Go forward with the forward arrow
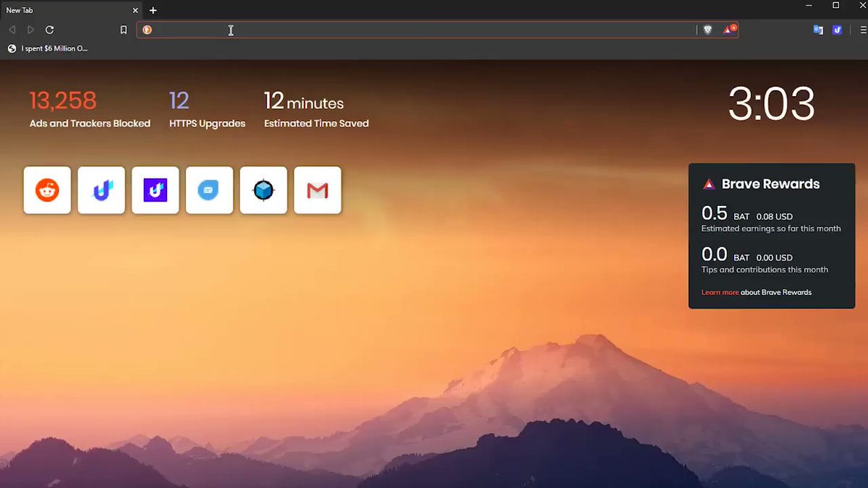 (x=30, y=30)
